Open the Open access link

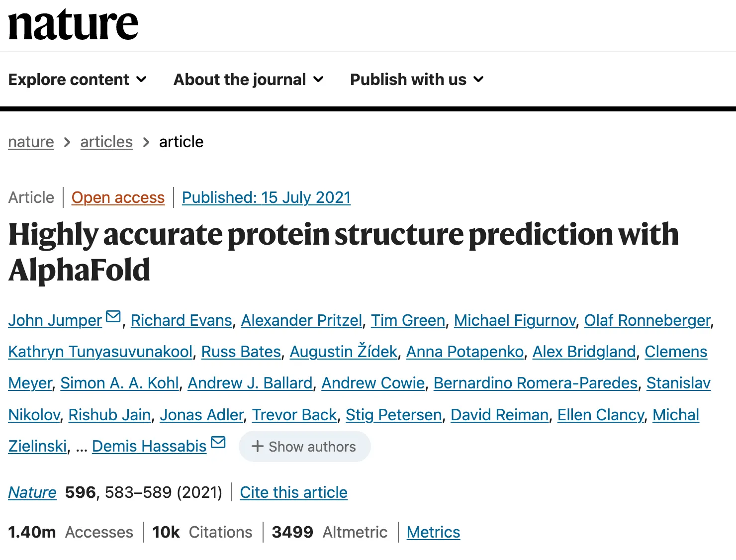pyautogui.click(x=118, y=197)
